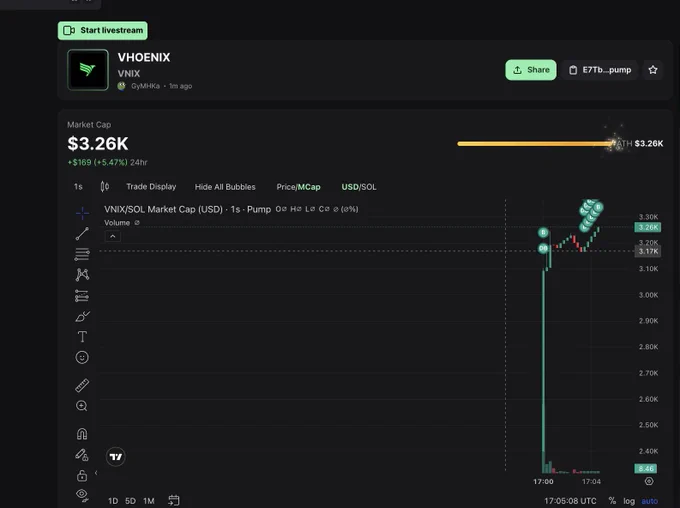The width and height of the screenshot is (680, 508).
Task: Collapse the indicator legend chevron
Action: (113, 236)
